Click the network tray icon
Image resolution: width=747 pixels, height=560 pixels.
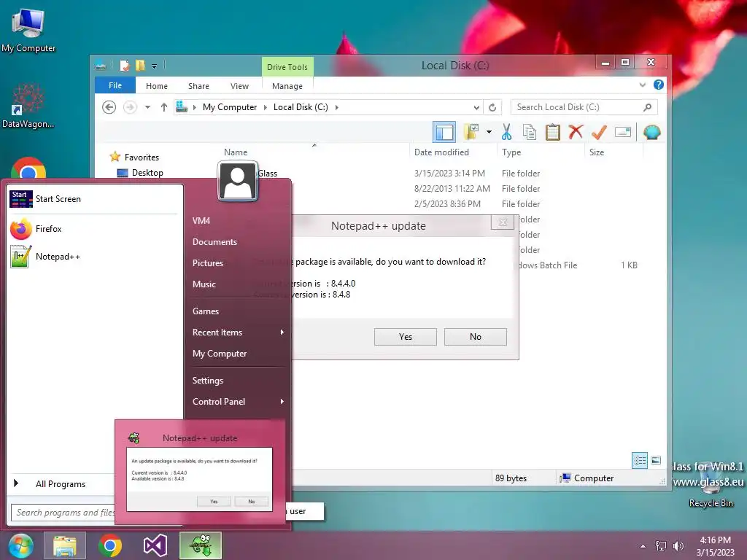coord(661,546)
